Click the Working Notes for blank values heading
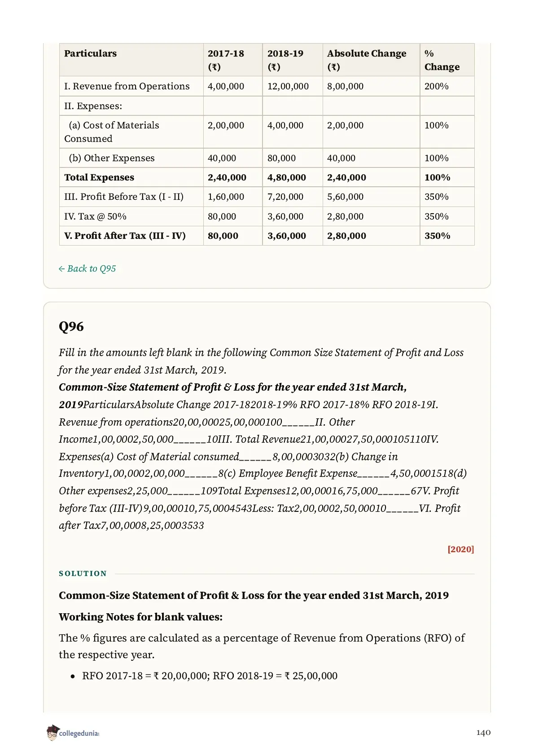Image resolution: width=534 pixels, height=756 pixels. coord(140,617)
